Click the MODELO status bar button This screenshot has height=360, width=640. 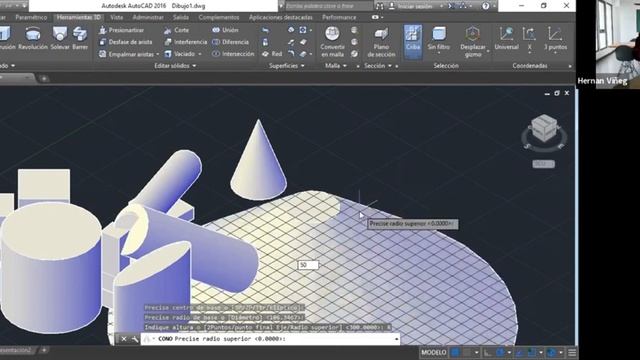click(433, 352)
